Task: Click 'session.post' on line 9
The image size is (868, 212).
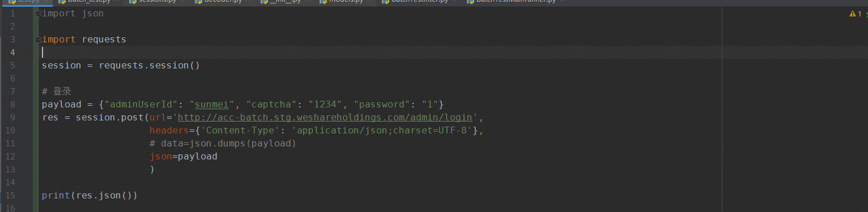Action: pyautogui.click(x=109, y=118)
